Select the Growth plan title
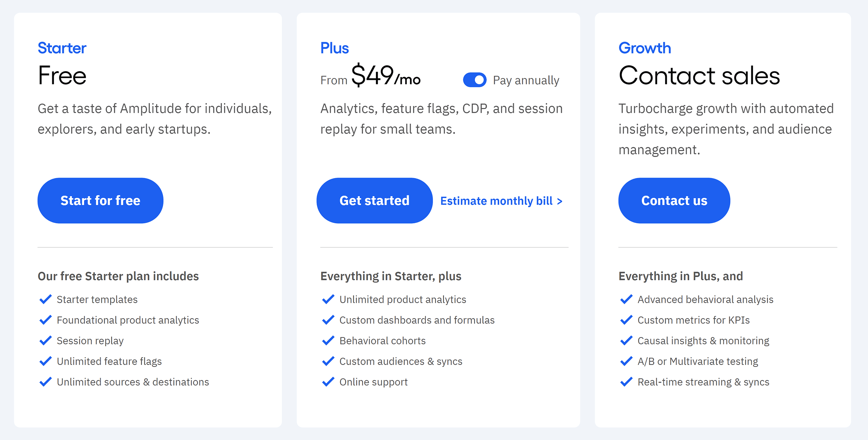This screenshot has height=440, width=868. point(644,48)
